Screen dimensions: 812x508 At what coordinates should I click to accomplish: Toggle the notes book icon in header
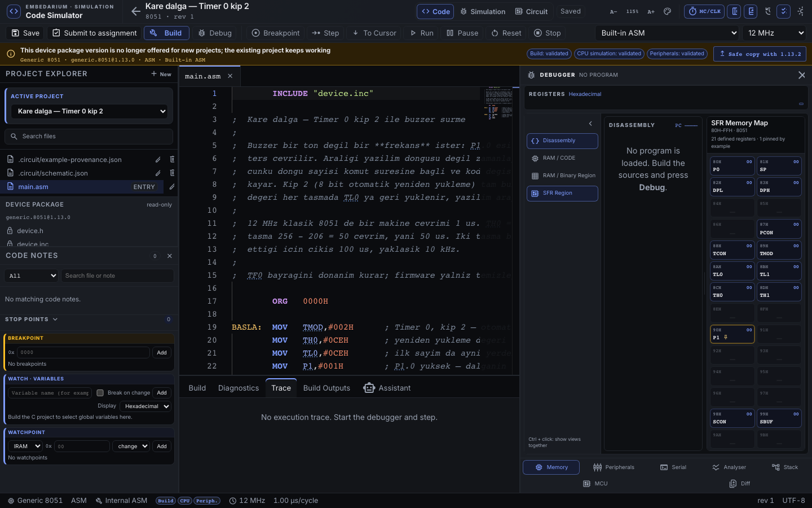(x=751, y=11)
